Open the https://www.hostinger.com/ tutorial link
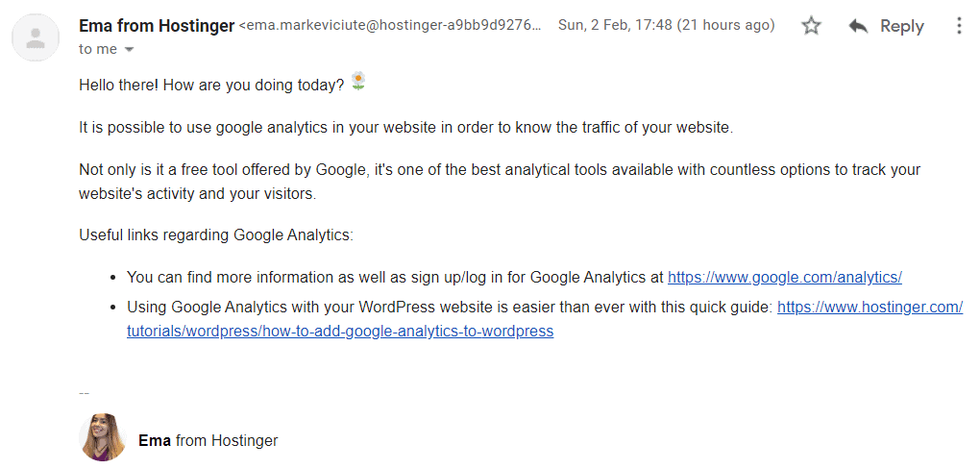 pyautogui.click(x=870, y=307)
